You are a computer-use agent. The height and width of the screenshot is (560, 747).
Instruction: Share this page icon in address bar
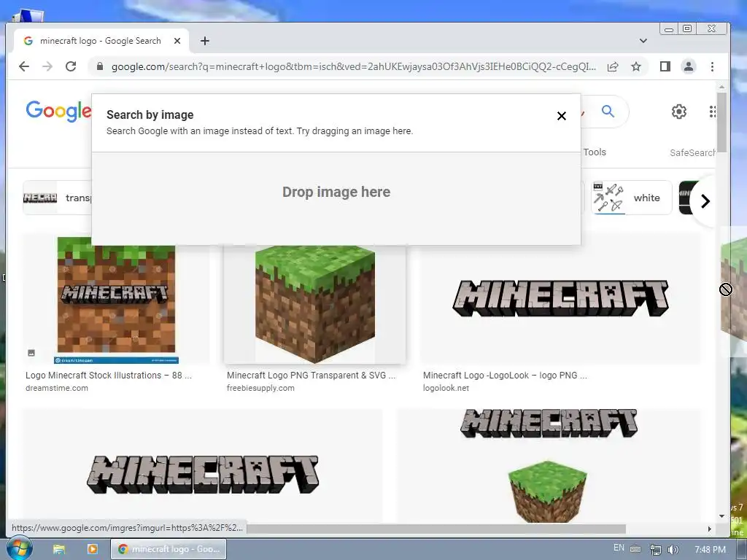point(613,66)
